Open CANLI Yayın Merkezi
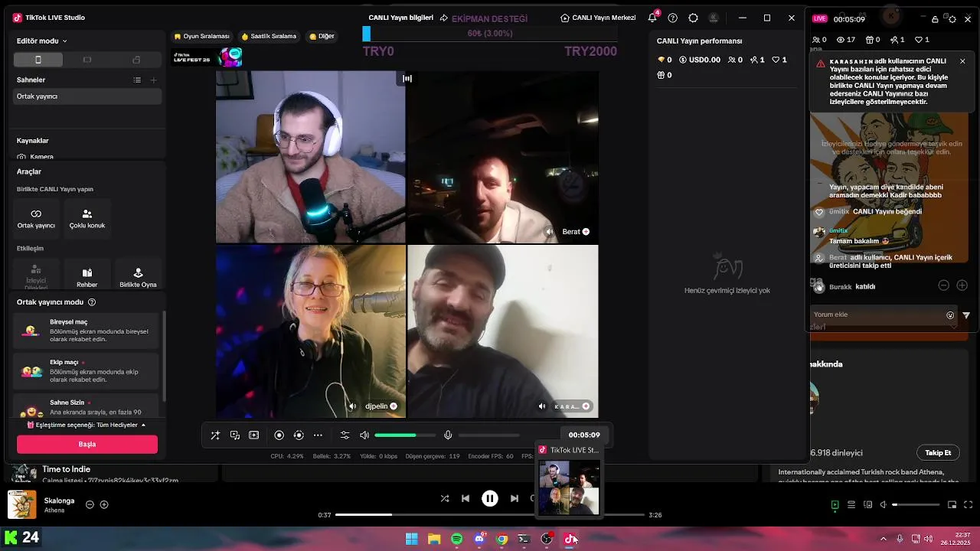 click(598, 18)
